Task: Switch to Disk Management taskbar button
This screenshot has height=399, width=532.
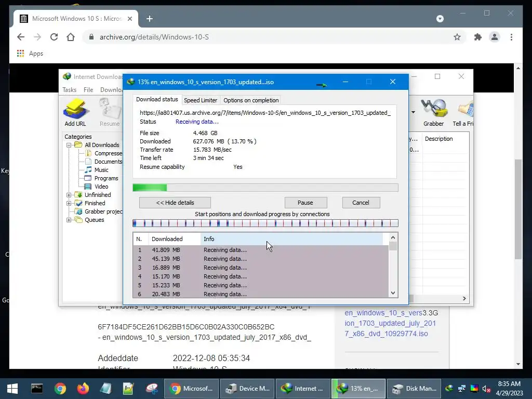Action: (414, 389)
